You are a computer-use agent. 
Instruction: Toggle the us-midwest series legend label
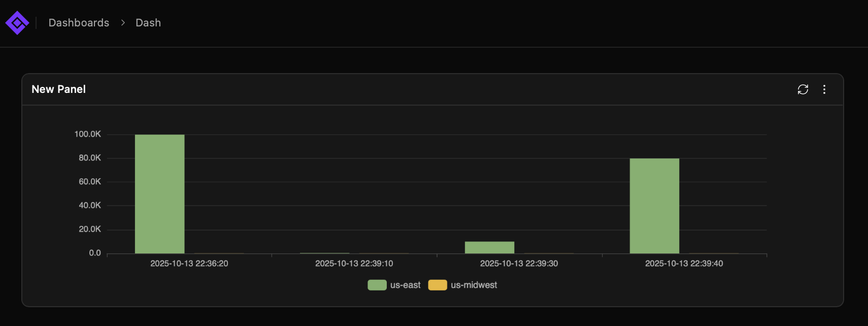(474, 285)
